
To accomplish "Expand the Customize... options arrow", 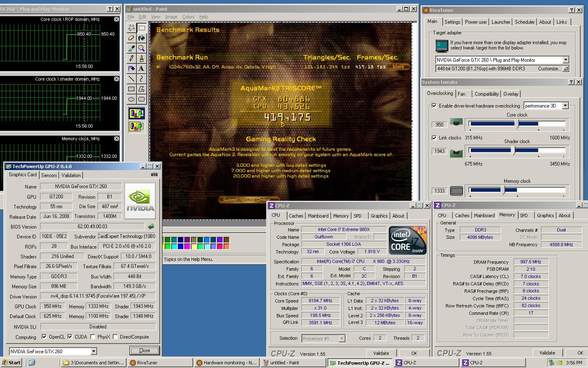I will (566, 69).
